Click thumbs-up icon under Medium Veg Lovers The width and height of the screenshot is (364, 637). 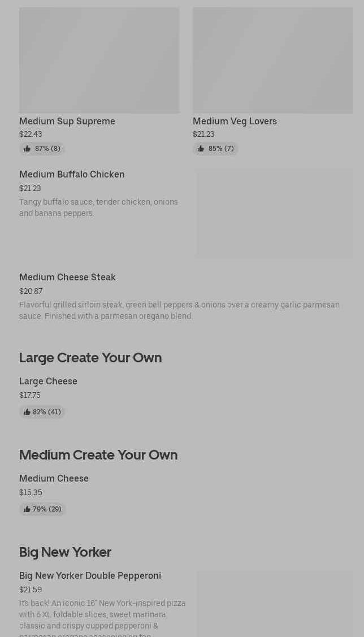click(x=201, y=149)
